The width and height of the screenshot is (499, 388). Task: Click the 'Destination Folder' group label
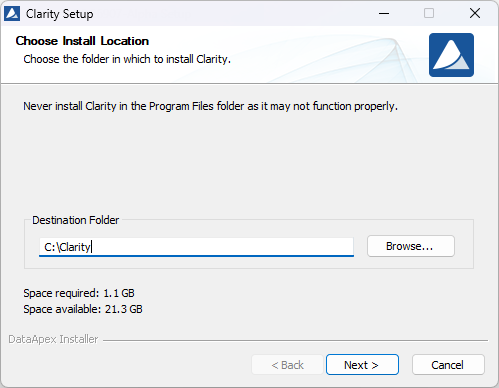76,220
